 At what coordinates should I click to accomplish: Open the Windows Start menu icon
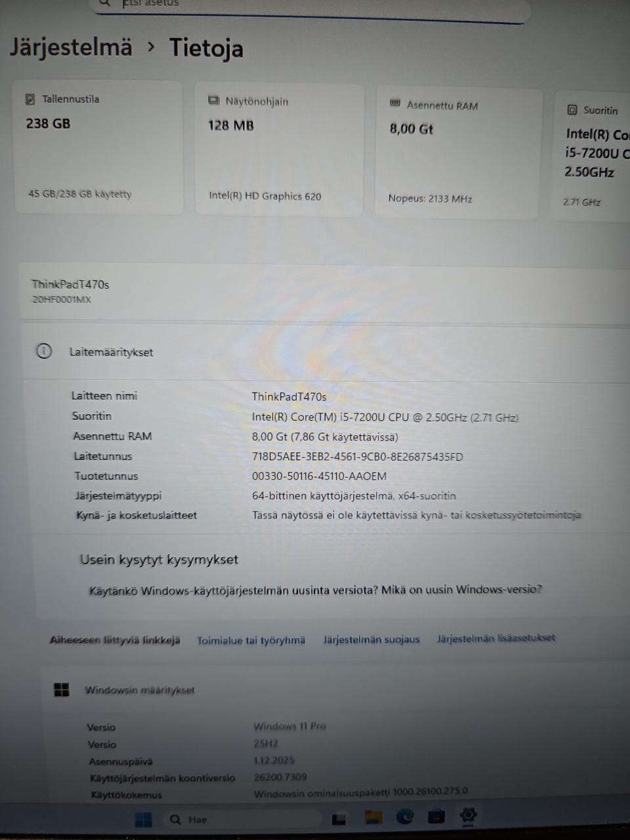click(143, 820)
